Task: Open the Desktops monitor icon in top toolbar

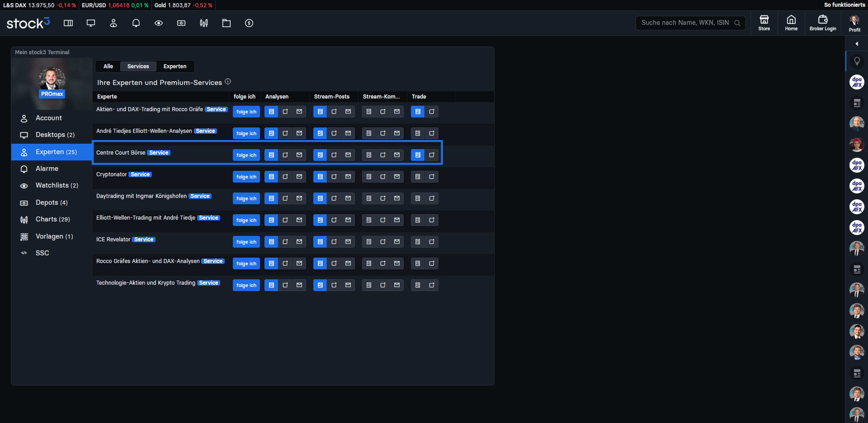Action: [x=91, y=23]
